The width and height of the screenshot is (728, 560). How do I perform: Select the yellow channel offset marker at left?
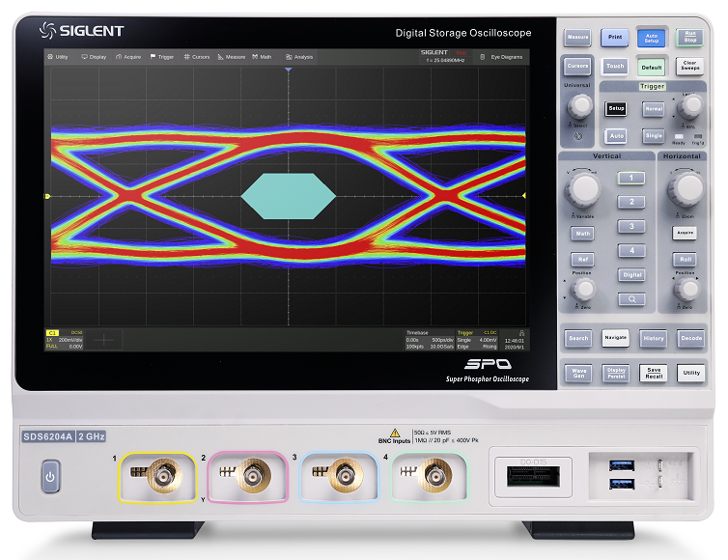(47, 196)
